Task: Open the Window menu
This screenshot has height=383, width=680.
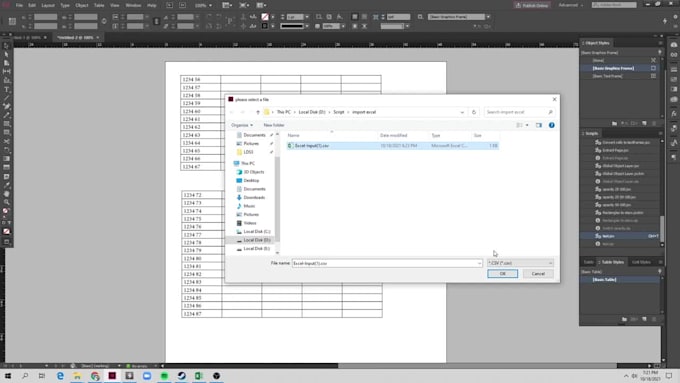Action: [133, 5]
